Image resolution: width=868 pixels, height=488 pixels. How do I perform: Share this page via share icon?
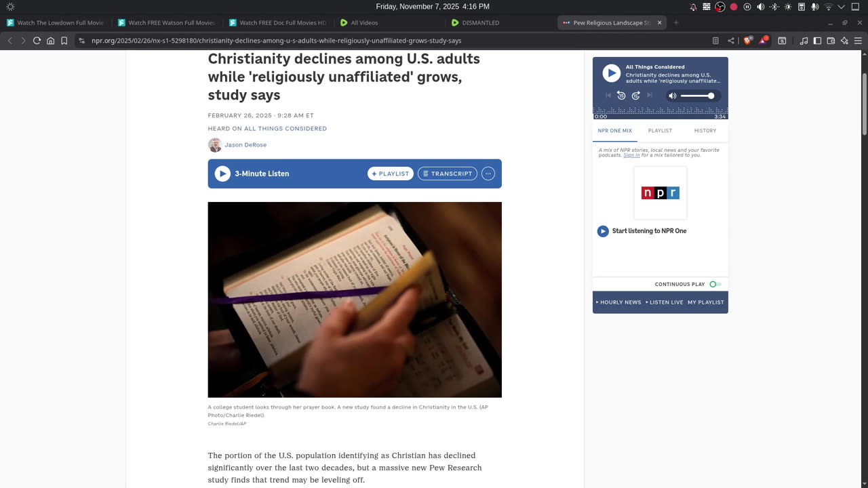pos(730,41)
